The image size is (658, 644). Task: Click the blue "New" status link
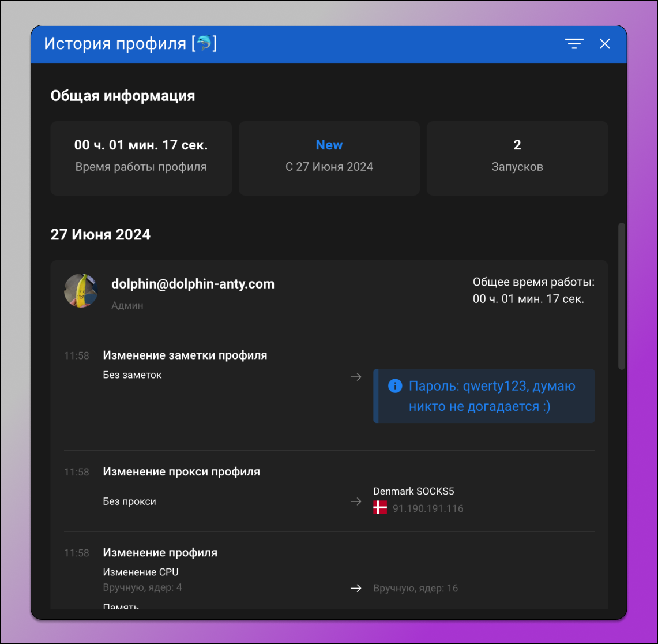[329, 145]
